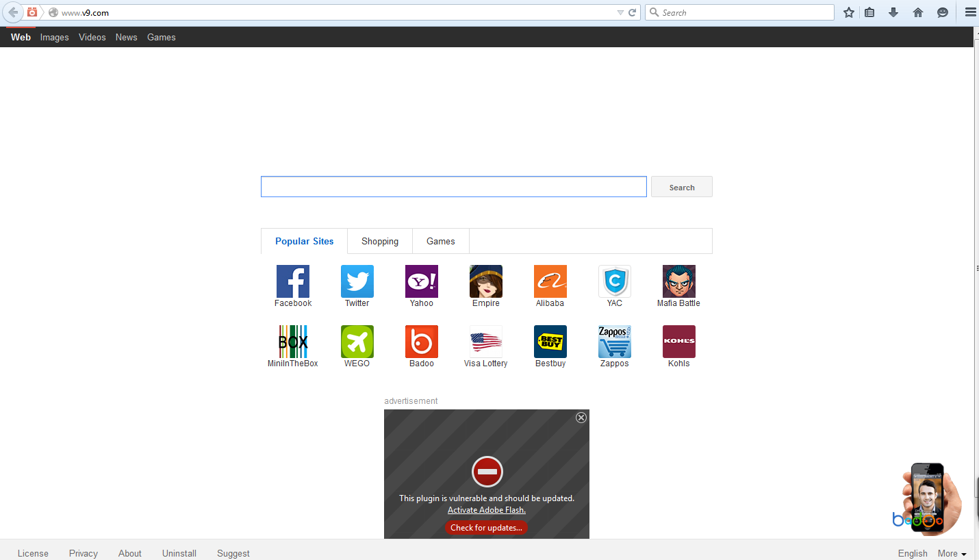Viewport: 979px width, 560px height.
Task: Show bookmarks list icon in toolbar
Action: (x=869, y=12)
